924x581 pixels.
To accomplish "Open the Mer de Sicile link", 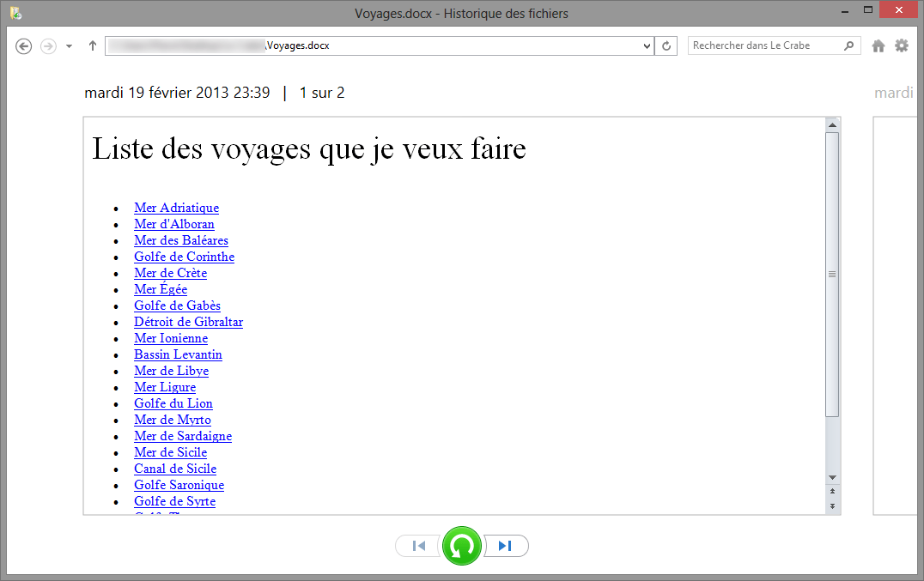I will click(170, 452).
